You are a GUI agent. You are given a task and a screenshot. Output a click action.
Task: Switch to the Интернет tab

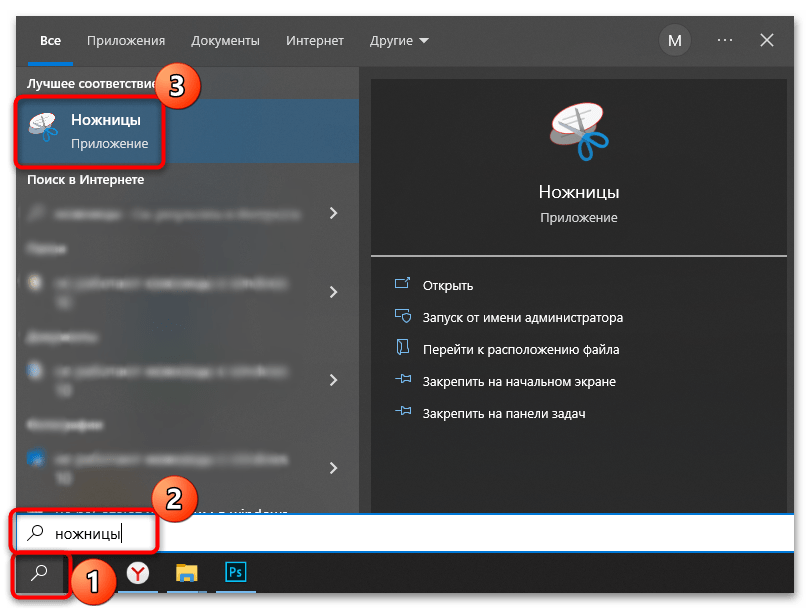[314, 41]
